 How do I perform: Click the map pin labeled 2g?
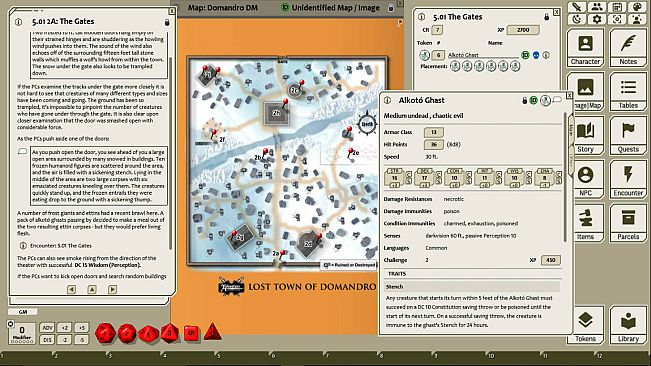235,235
